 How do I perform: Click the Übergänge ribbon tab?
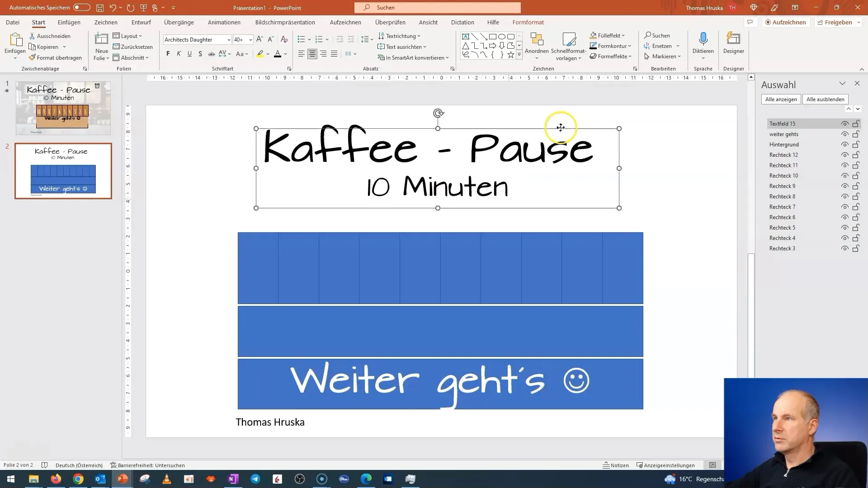pyautogui.click(x=179, y=22)
